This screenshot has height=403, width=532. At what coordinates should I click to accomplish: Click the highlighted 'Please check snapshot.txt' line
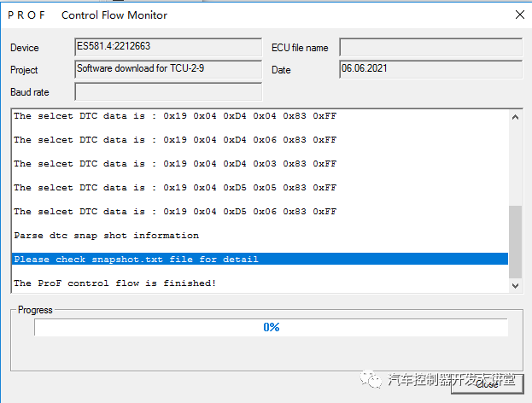pyautogui.click(x=137, y=260)
